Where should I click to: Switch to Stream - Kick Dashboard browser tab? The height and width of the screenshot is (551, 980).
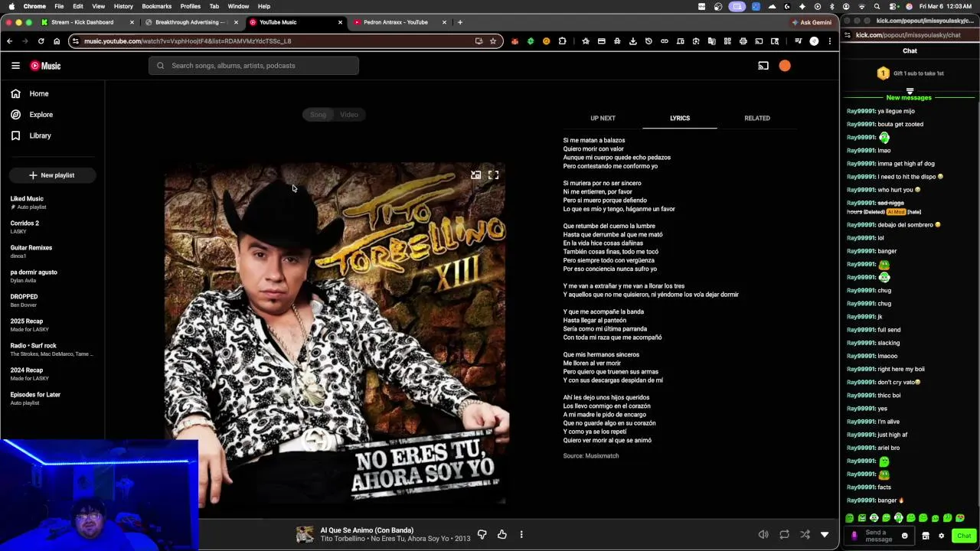(87, 22)
